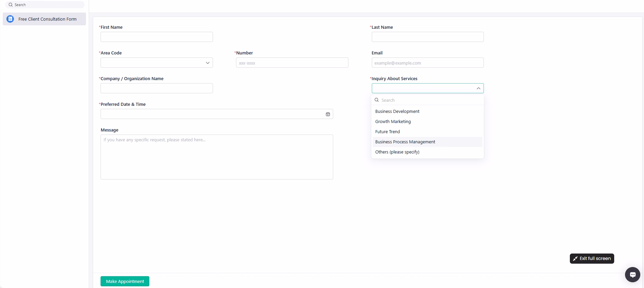Click into the Last Name field

[x=427, y=37]
